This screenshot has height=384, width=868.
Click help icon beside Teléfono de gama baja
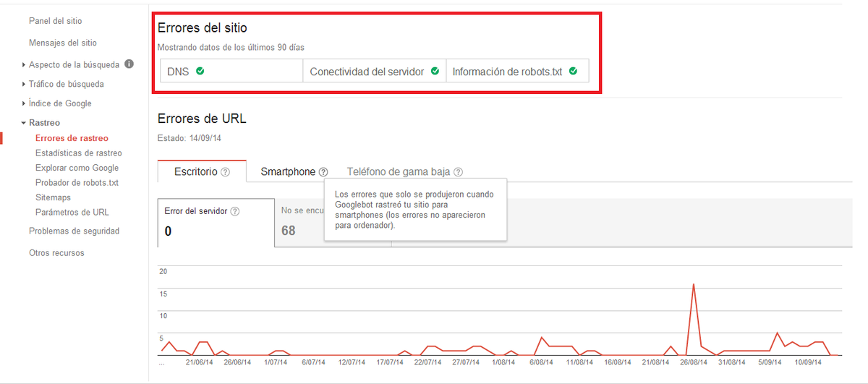click(458, 172)
